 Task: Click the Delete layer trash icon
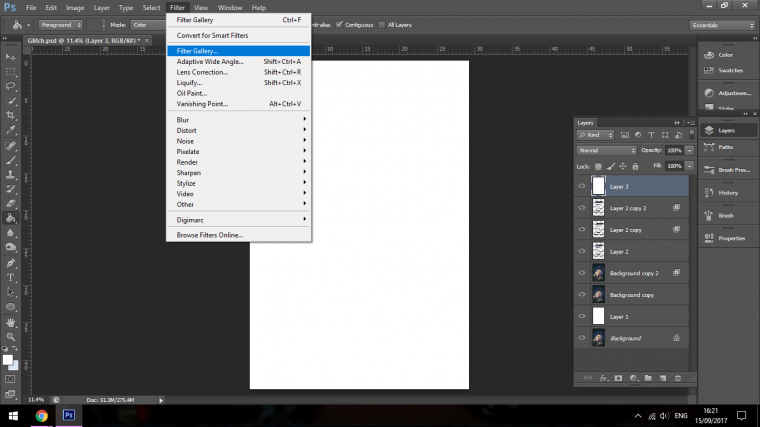click(678, 378)
